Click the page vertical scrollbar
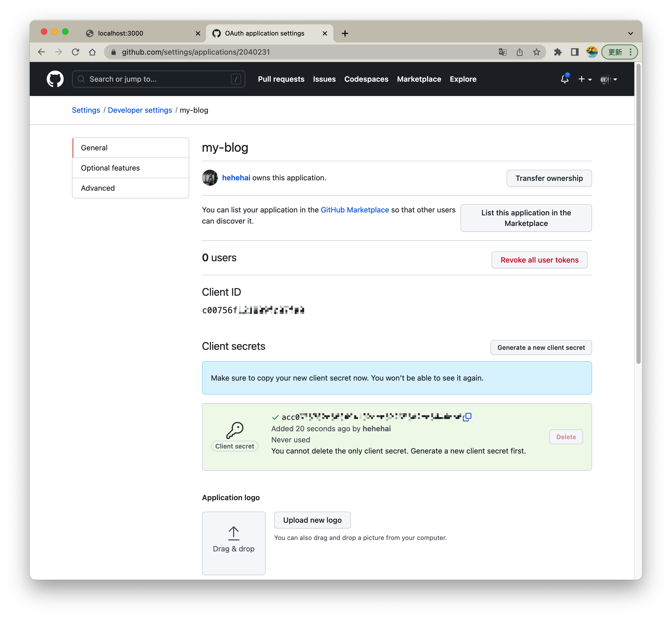672x619 pixels. tap(639, 214)
